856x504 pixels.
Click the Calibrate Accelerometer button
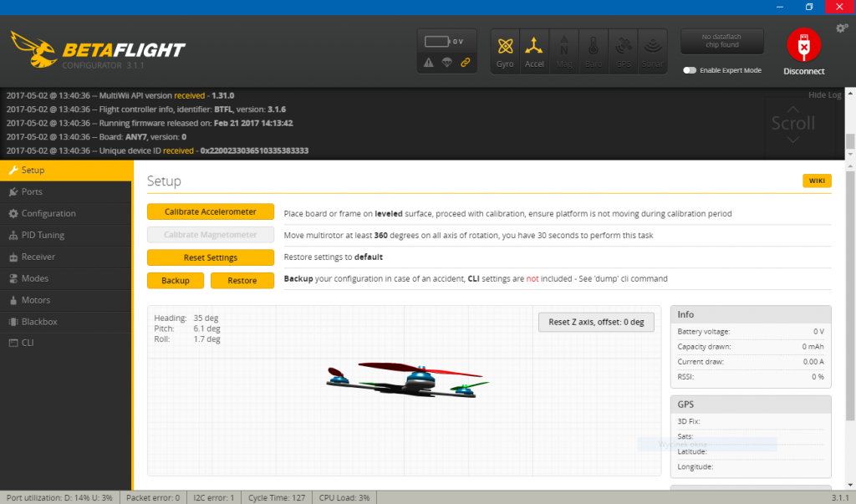[x=210, y=211]
